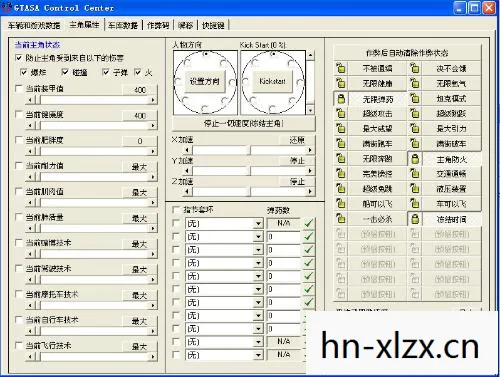Click the 还原 button beside X加速
Viewport: 500px width, 377px height.
(x=297, y=140)
